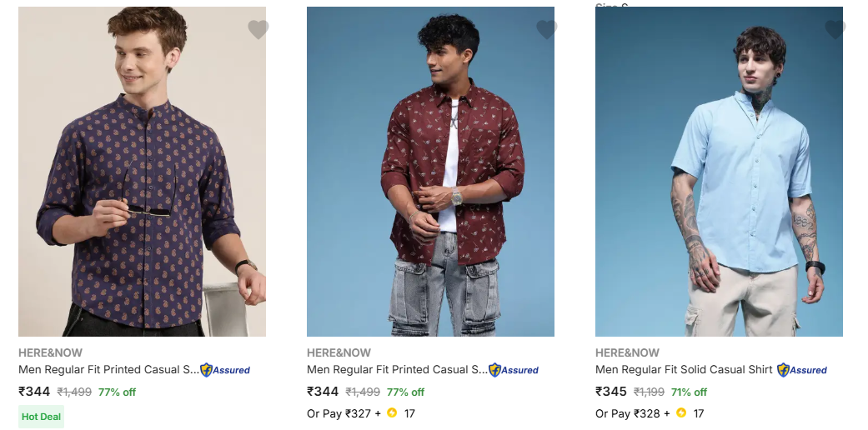The height and width of the screenshot is (430, 868).
Task: Open Men Regular Fit Solid Casual Shirt title
Action: pyautogui.click(x=684, y=370)
